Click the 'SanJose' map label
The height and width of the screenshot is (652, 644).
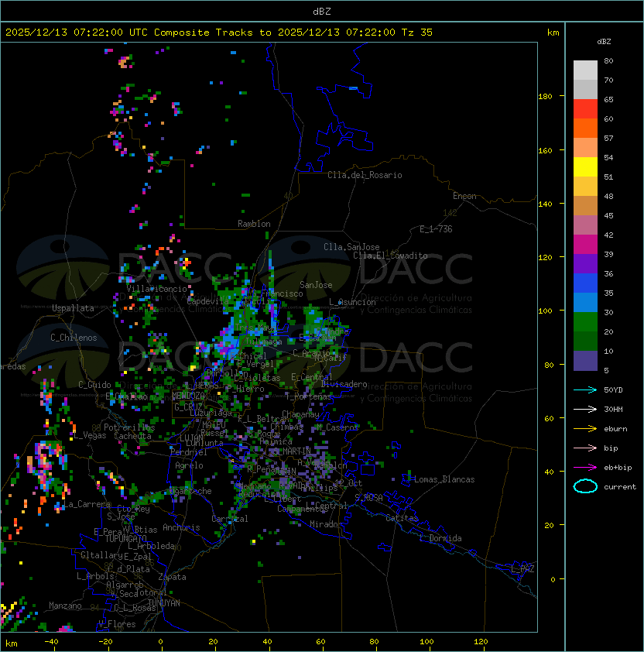316,285
